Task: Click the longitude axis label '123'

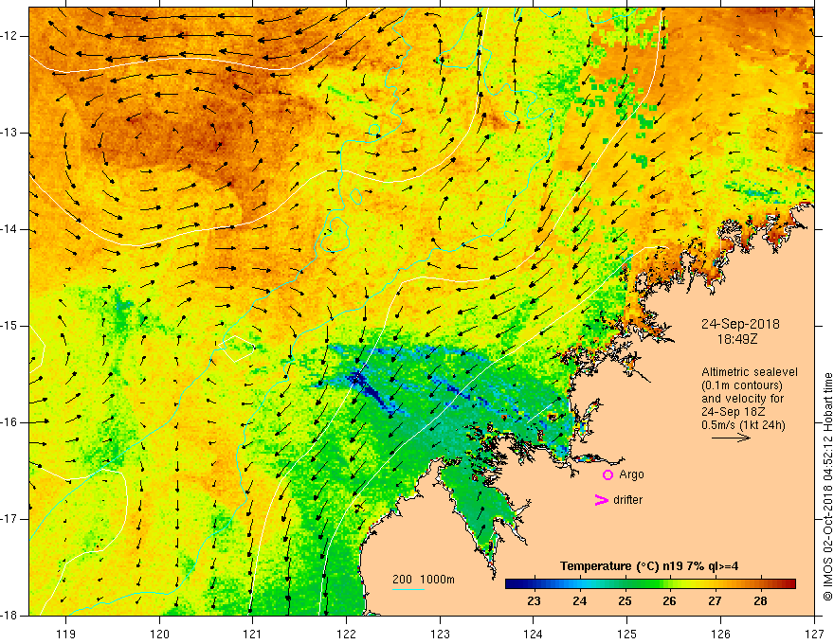Action: tap(440, 634)
